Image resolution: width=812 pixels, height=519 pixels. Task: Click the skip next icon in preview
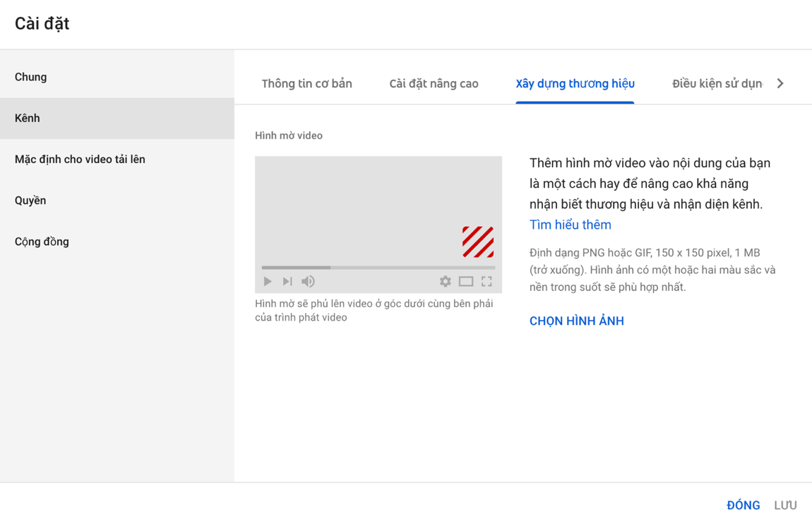click(x=287, y=281)
